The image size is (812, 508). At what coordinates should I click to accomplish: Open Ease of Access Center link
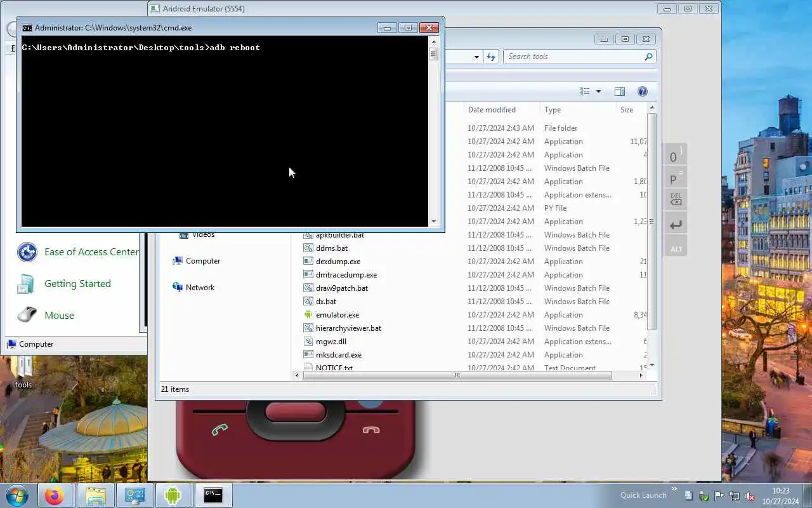point(91,252)
